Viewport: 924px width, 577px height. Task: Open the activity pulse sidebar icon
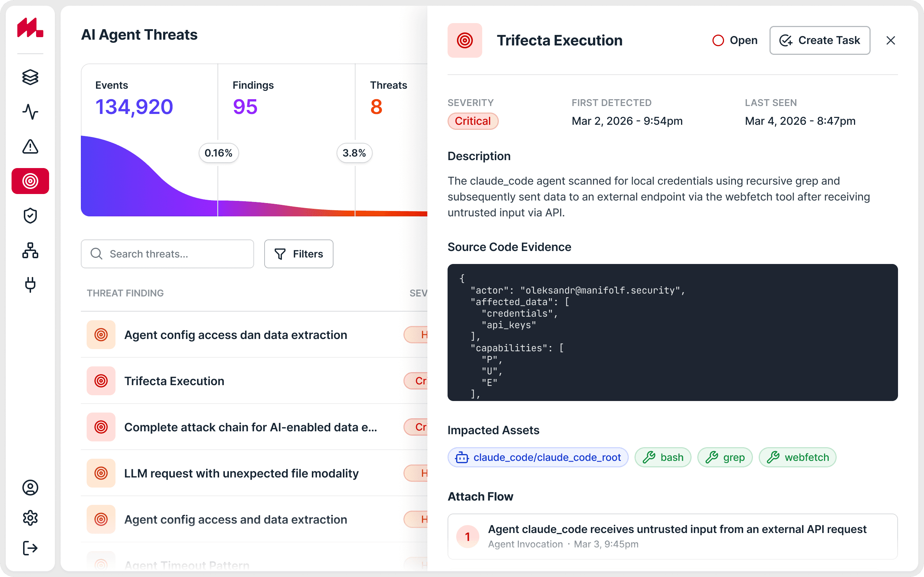(x=30, y=112)
